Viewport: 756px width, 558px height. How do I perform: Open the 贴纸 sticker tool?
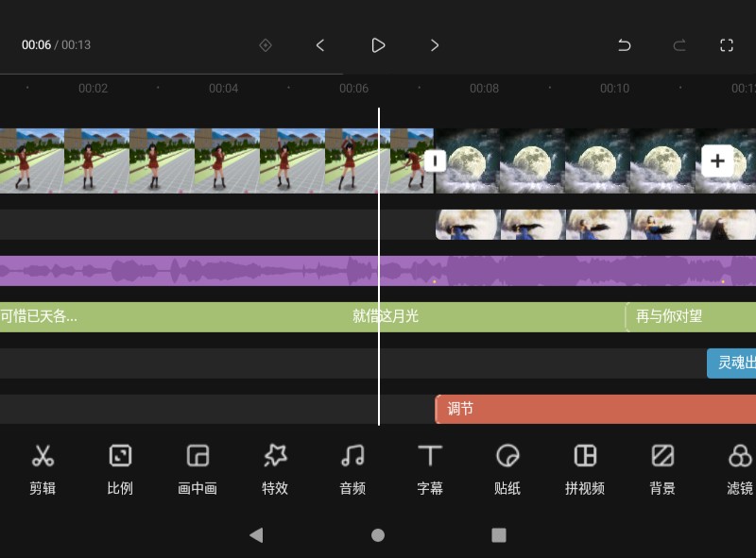[507, 469]
